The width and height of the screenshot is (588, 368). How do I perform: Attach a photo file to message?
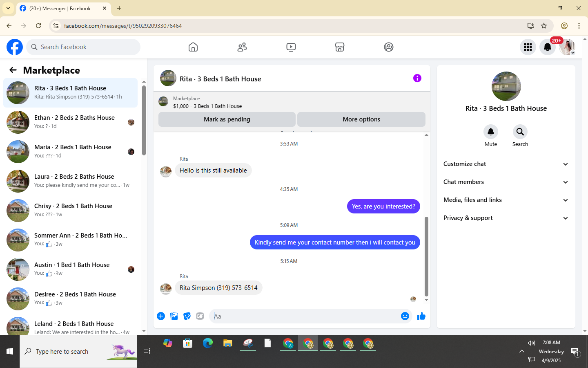tap(174, 316)
